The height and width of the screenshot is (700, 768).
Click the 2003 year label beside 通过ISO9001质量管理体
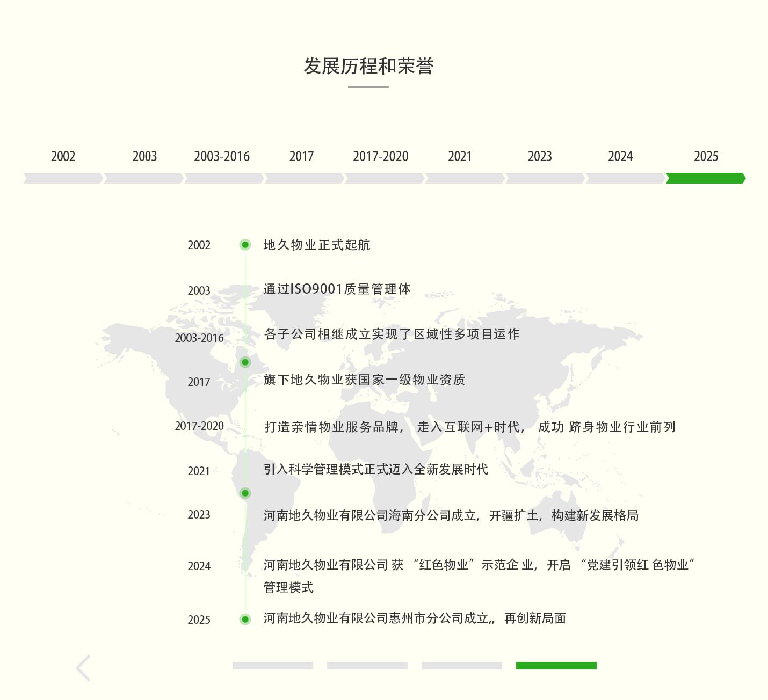199,291
